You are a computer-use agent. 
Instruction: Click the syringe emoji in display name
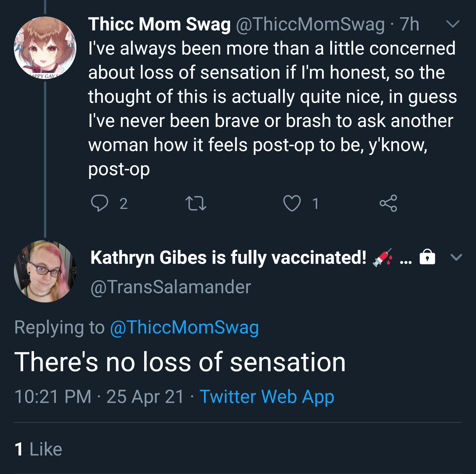click(x=382, y=257)
